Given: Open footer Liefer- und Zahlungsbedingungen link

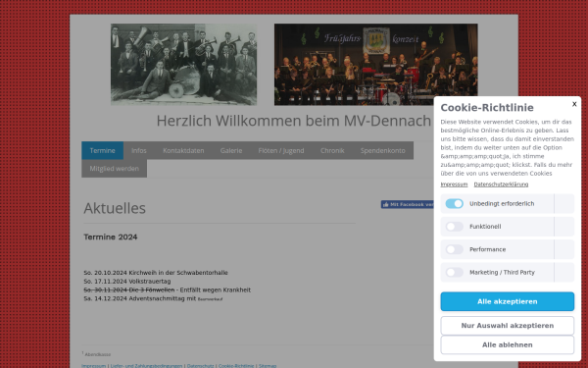Looking at the screenshot, I should click(146, 365).
